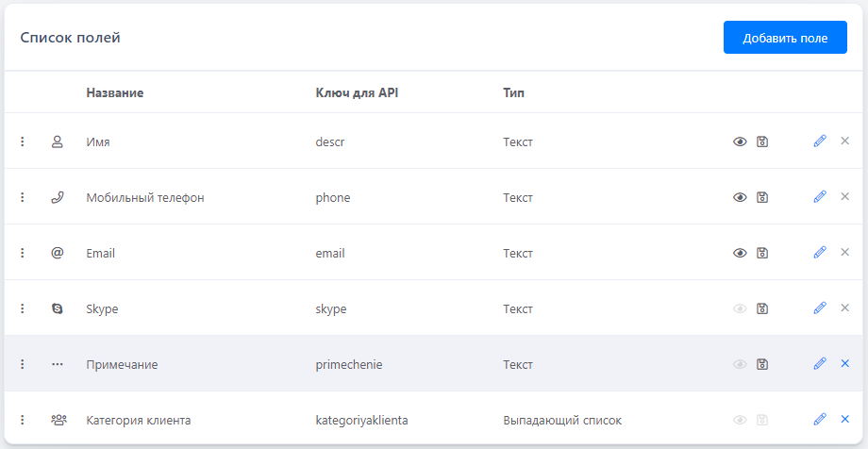Open three-dot handle for Категория клиента row

(23, 420)
